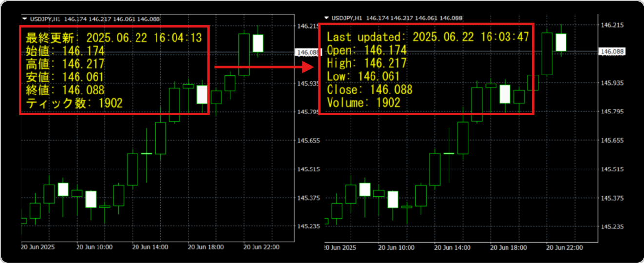Click the 145.235 price level in the Japanese chart
Viewport: 644px width, 263px height.
[x=308, y=226]
